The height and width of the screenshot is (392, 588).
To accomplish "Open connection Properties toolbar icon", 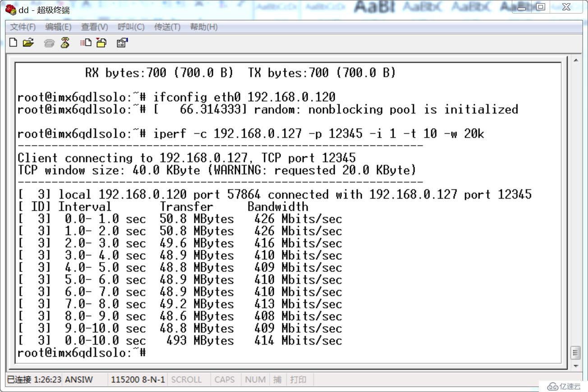I will coord(122,43).
